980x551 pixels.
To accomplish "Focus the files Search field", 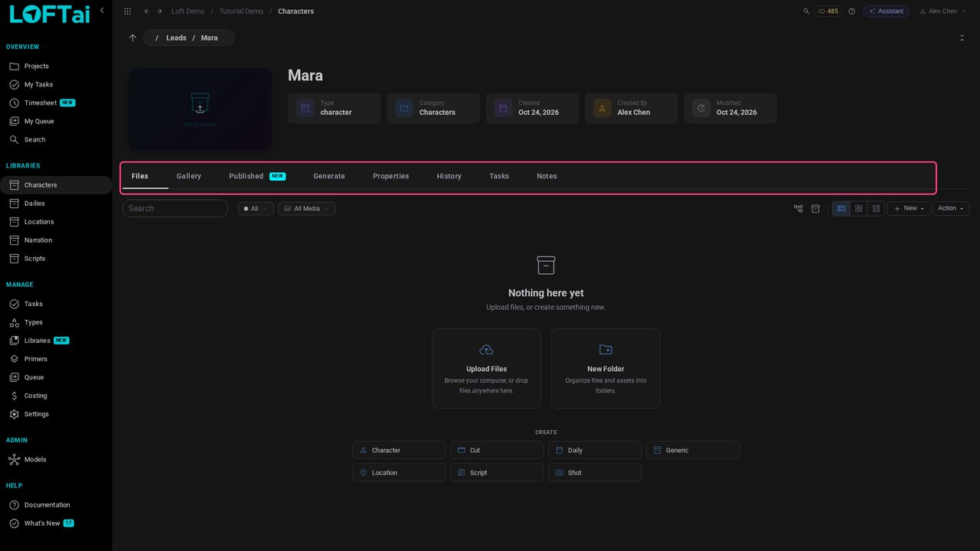I will point(175,208).
